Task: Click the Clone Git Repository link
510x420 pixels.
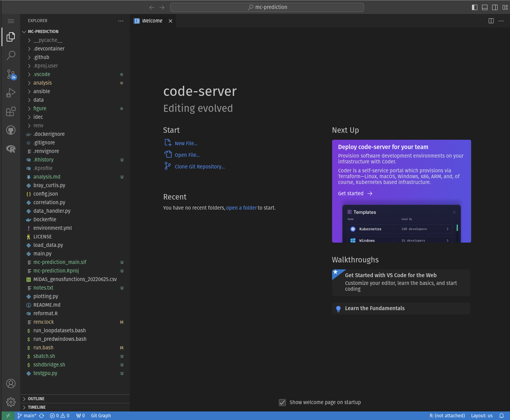Action: (199, 167)
